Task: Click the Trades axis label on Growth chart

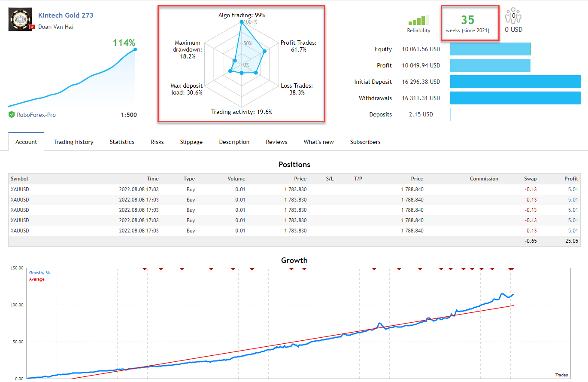Action: tap(561, 375)
